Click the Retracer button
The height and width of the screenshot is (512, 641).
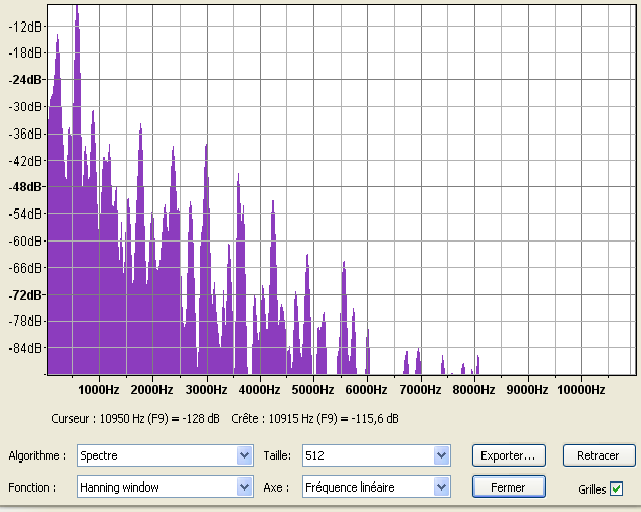click(x=599, y=456)
